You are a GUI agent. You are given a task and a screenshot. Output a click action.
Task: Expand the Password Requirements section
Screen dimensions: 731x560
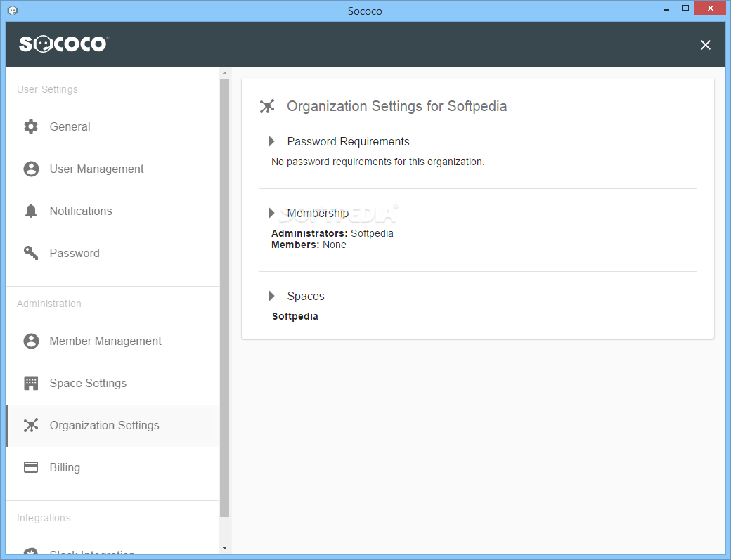272,141
